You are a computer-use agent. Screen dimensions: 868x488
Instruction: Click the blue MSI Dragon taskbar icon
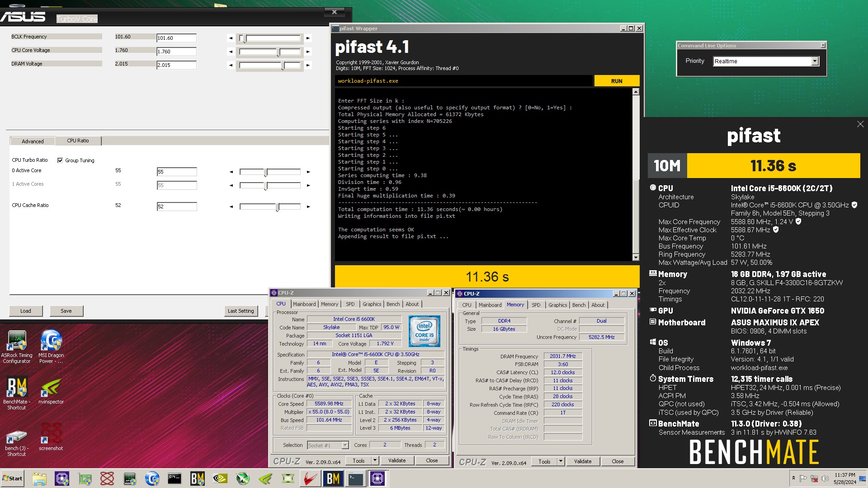pyautogui.click(x=152, y=479)
